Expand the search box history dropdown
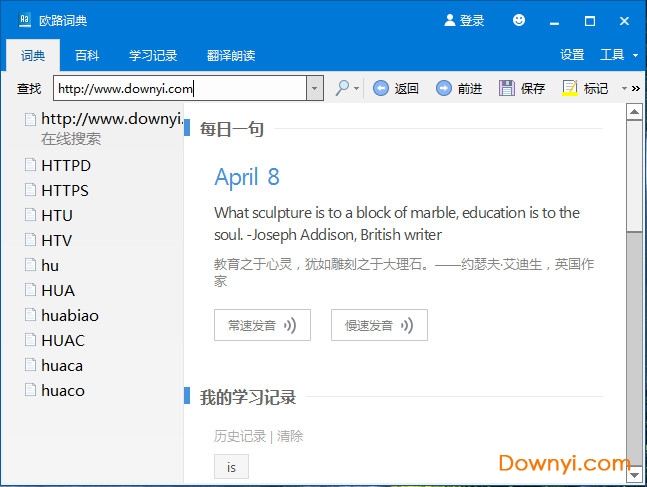Screen dimensions: 647x487 [x=315, y=88]
